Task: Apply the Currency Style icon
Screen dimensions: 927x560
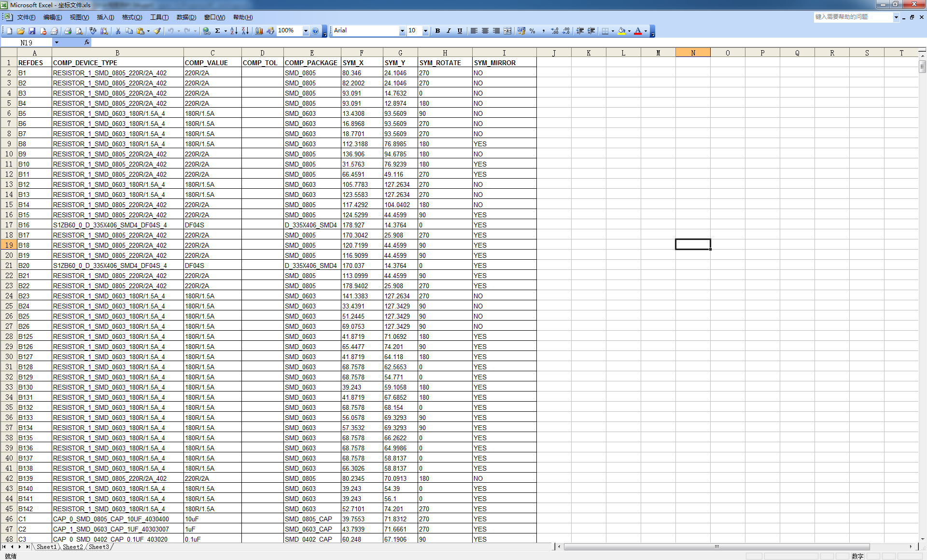Action: tap(521, 31)
